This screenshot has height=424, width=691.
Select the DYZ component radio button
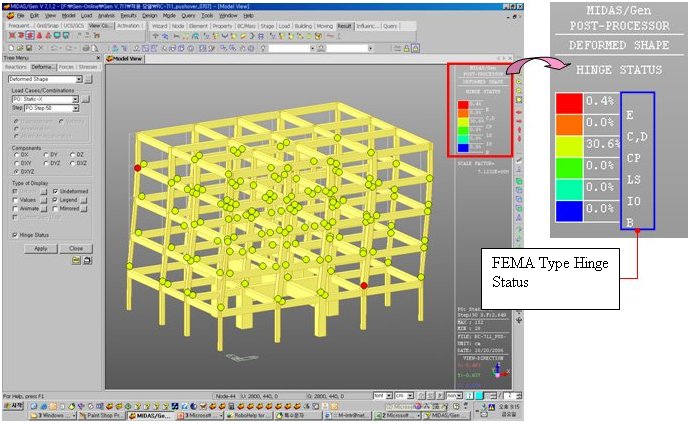(x=46, y=163)
